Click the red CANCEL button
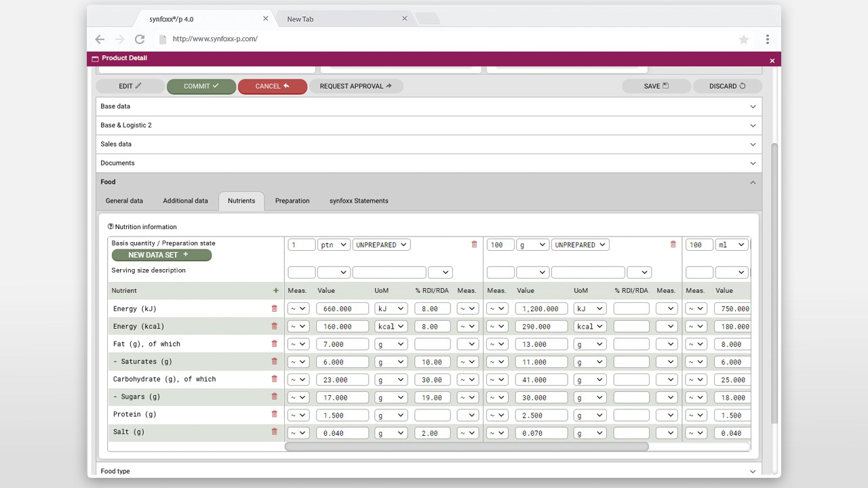 click(273, 86)
